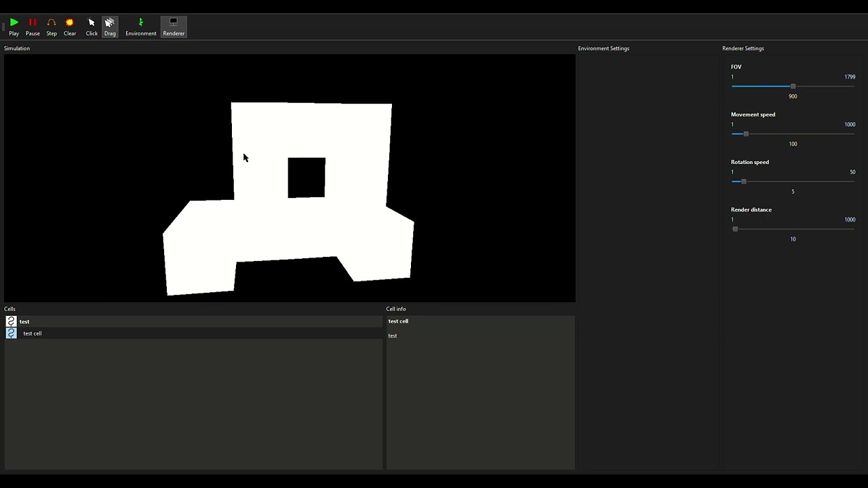Click the Cells panel title

coord(9,309)
